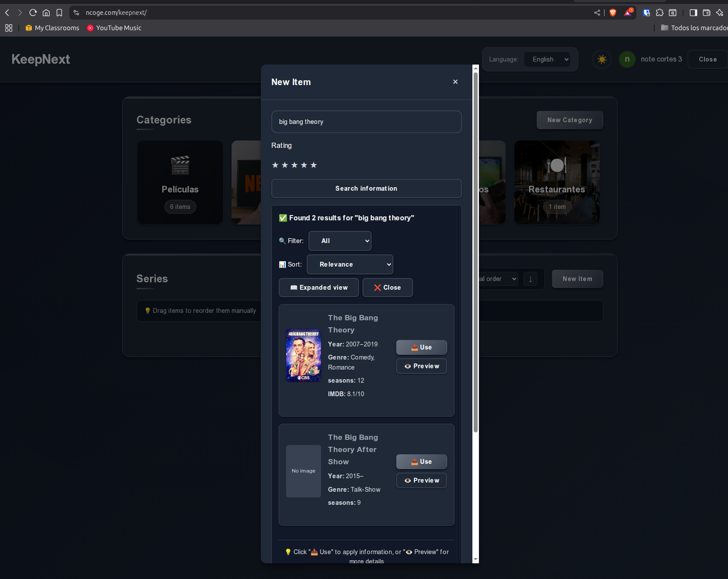
Task: Bookmark this page
Action: tap(59, 13)
